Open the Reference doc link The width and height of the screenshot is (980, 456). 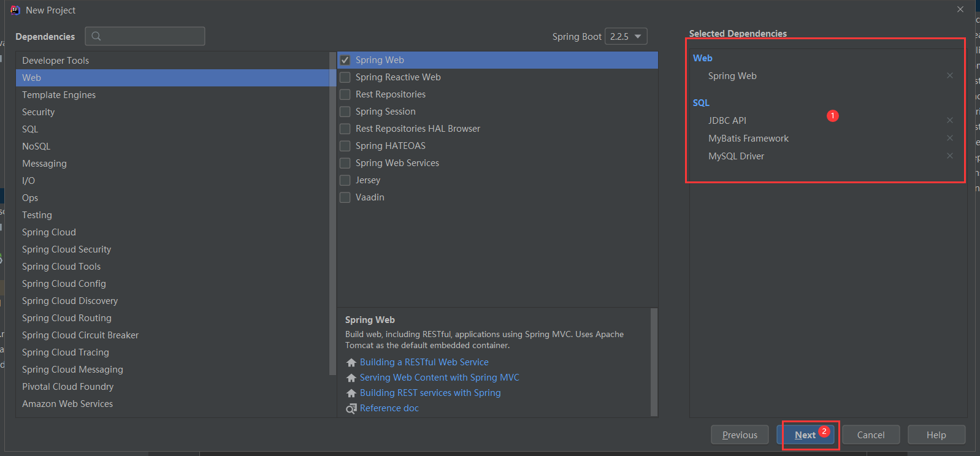click(389, 408)
